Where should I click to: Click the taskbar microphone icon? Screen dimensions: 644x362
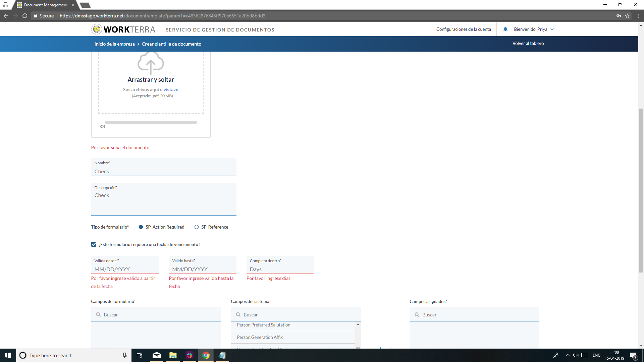click(x=124, y=355)
